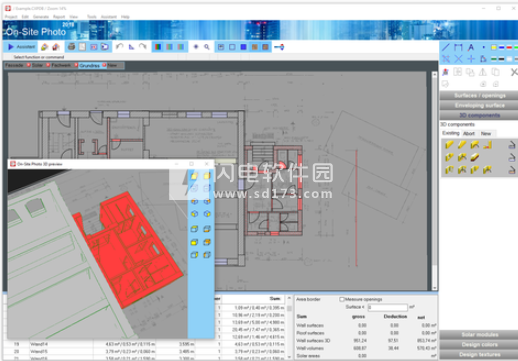Click the undo arrow icon
Image resolution: width=518 pixels, height=361 pixels.
119,47
